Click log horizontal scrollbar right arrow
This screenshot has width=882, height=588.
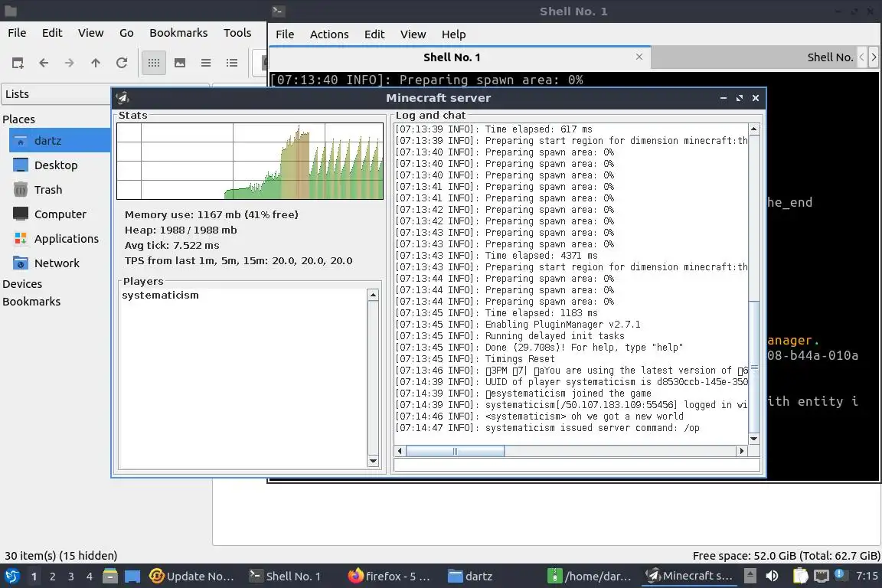coord(742,451)
